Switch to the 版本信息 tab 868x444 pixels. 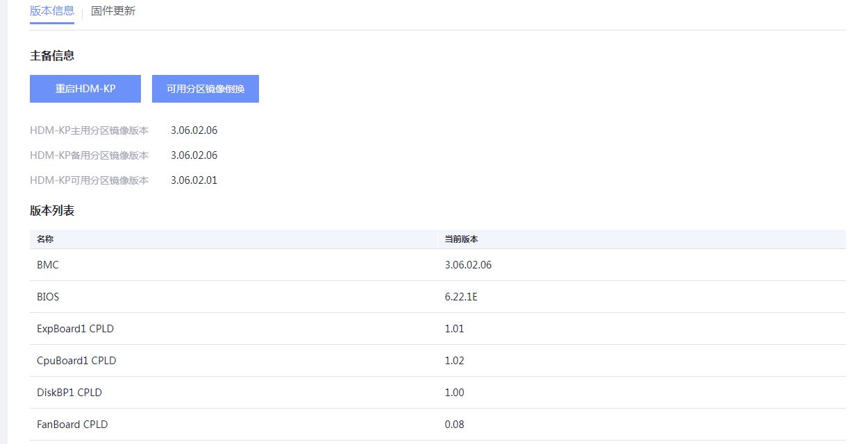click(x=52, y=11)
